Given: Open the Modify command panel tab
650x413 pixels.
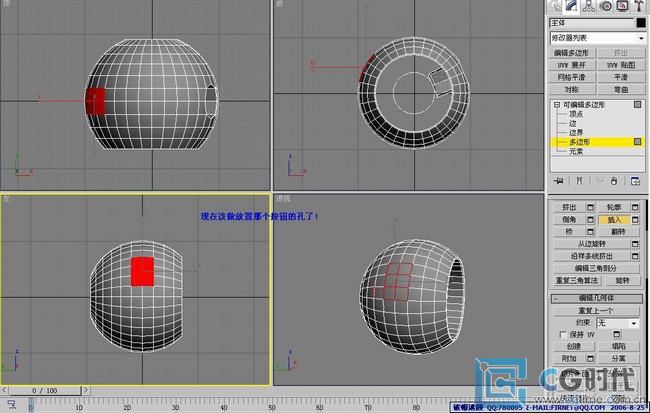Looking at the screenshot, I should 572,5.
